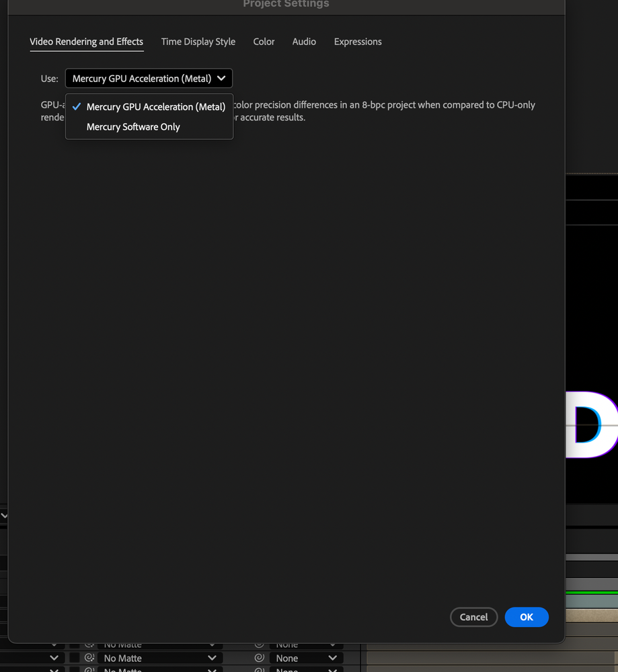This screenshot has width=618, height=672.
Task: Choose Mercury GPU Acceleration (Metal) option
Action: (149, 107)
